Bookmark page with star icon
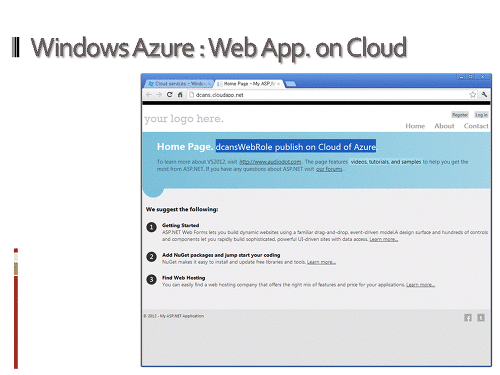Viewport: 500px width, 375px height. click(x=473, y=95)
